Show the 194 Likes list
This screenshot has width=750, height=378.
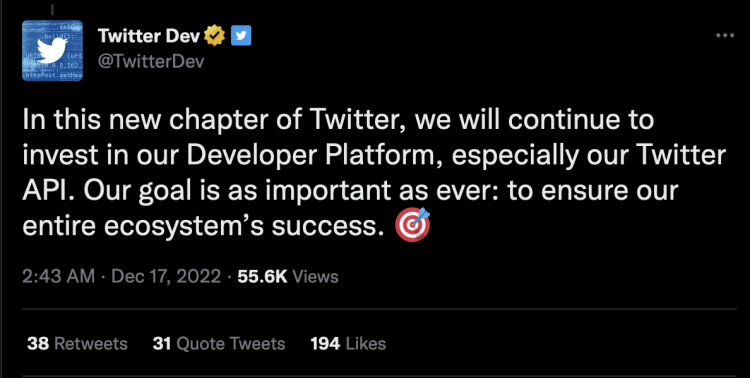pos(348,344)
